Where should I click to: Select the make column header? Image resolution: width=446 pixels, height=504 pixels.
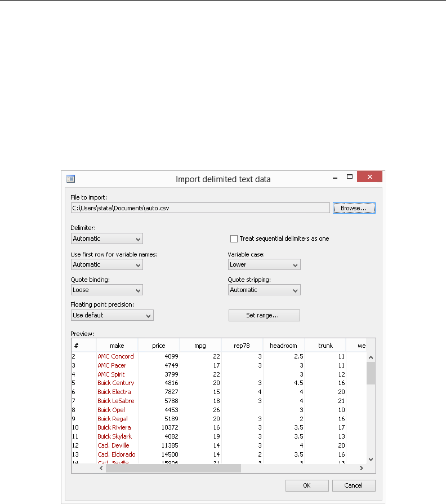click(117, 346)
